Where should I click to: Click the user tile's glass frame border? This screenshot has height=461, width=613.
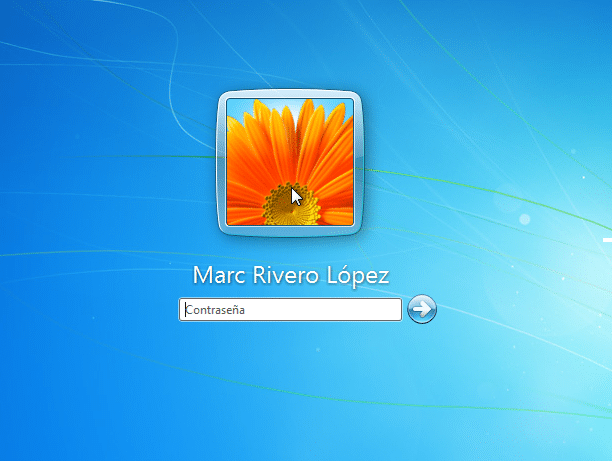point(222,160)
